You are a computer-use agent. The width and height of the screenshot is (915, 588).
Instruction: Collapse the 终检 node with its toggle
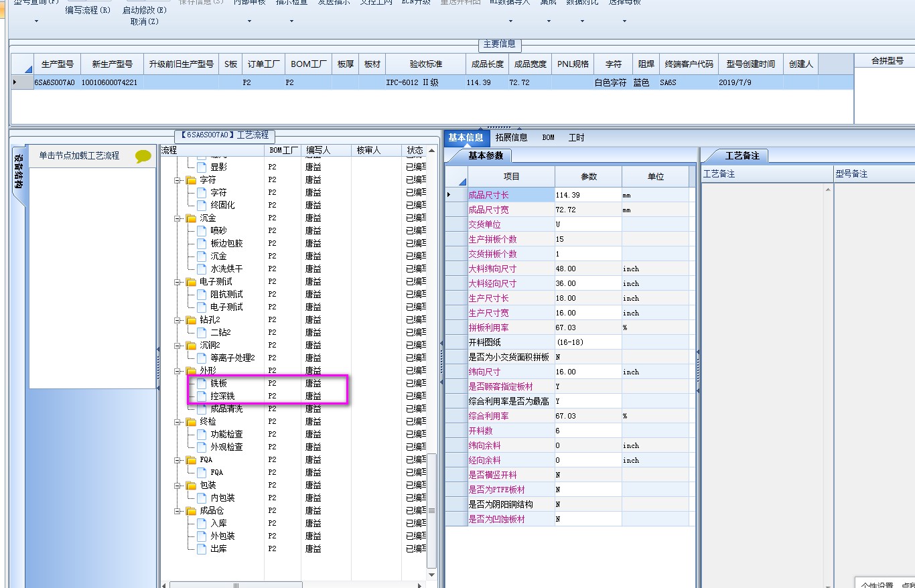[178, 422]
